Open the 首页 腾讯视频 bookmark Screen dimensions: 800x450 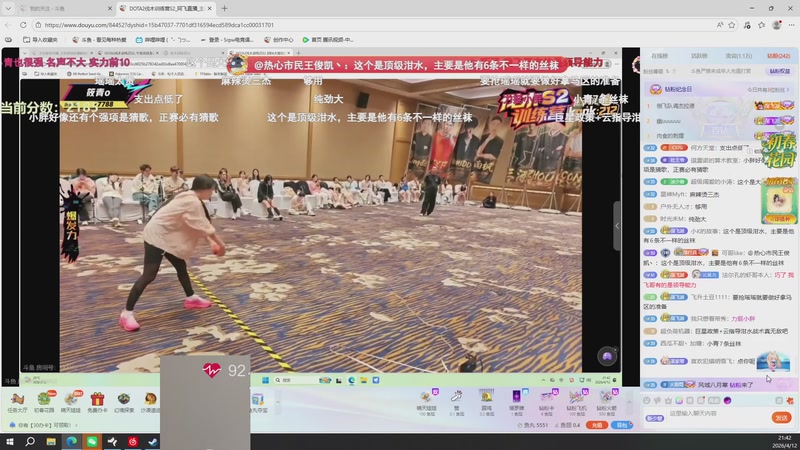[327, 39]
